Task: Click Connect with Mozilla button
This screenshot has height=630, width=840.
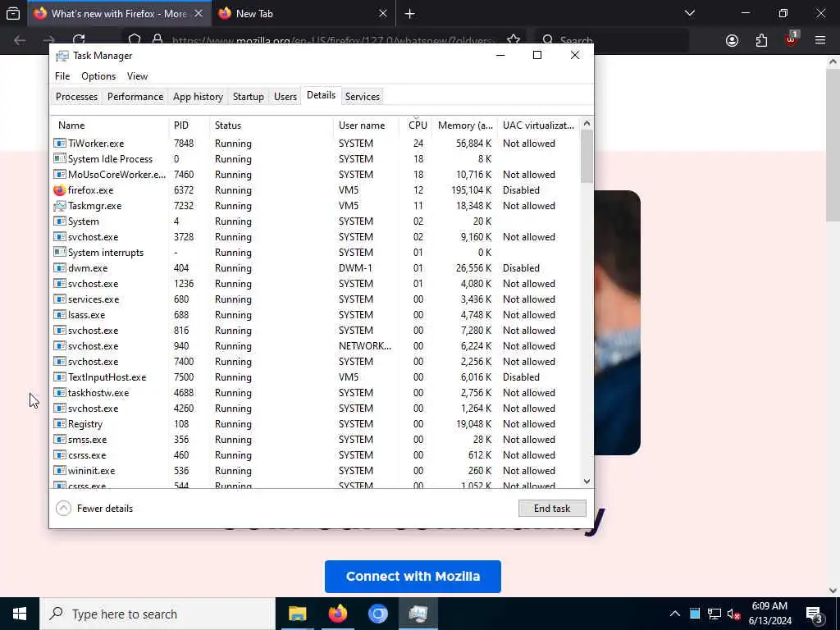Action: (x=413, y=577)
